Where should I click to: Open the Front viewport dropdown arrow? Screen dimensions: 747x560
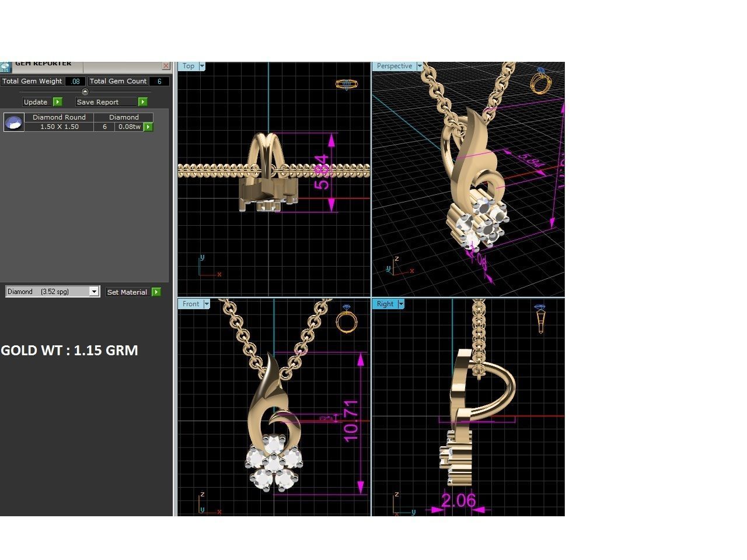click(206, 304)
